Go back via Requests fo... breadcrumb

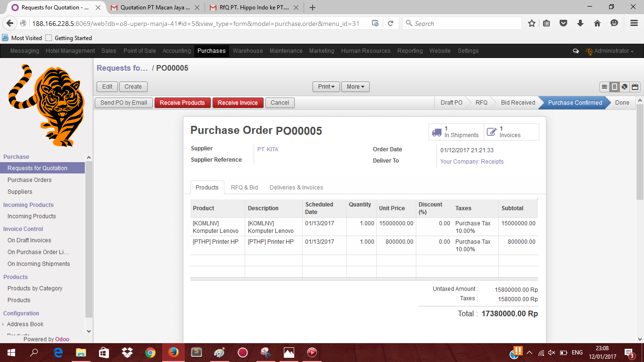pos(122,68)
